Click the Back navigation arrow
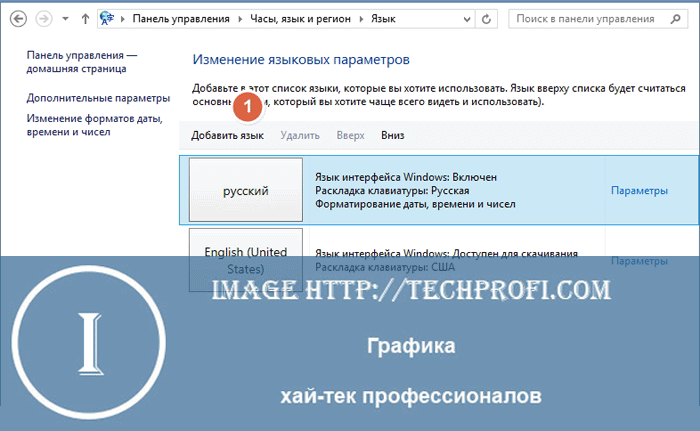700x431 pixels. pos(18,19)
